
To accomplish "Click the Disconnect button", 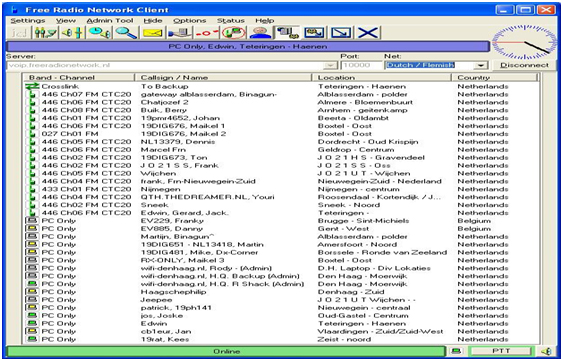I will pyautogui.click(x=524, y=65).
